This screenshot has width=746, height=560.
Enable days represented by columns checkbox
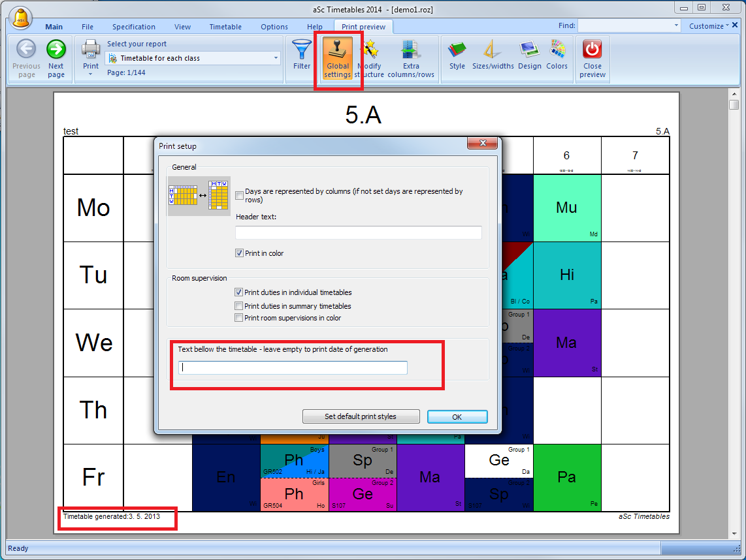click(240, 195)
